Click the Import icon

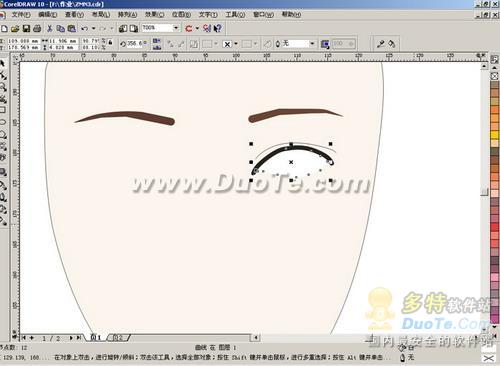tap(123, 29)
